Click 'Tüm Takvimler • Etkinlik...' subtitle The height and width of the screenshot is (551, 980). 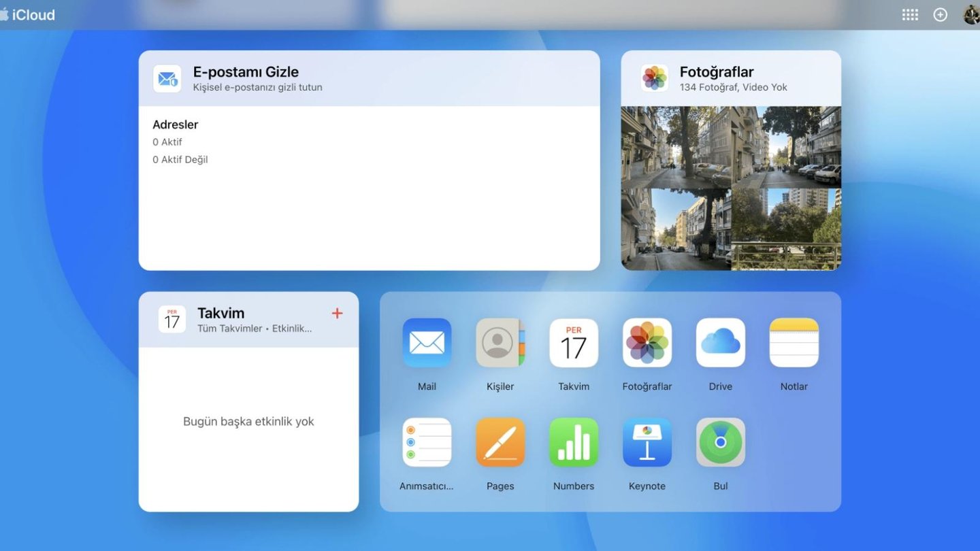(x=255, y=329)
